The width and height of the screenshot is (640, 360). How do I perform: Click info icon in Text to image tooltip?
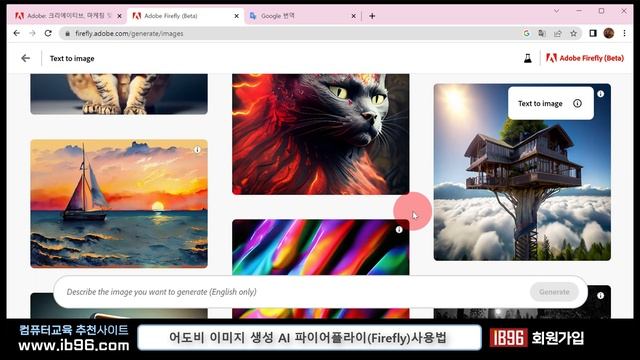[577, 103]
